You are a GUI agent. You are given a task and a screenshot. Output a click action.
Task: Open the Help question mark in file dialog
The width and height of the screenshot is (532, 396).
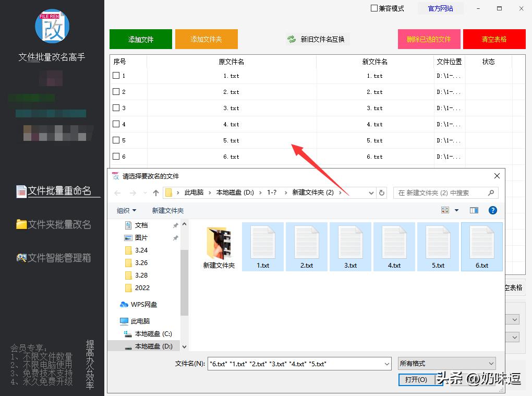pyautogui.click(x=492, y=210)
